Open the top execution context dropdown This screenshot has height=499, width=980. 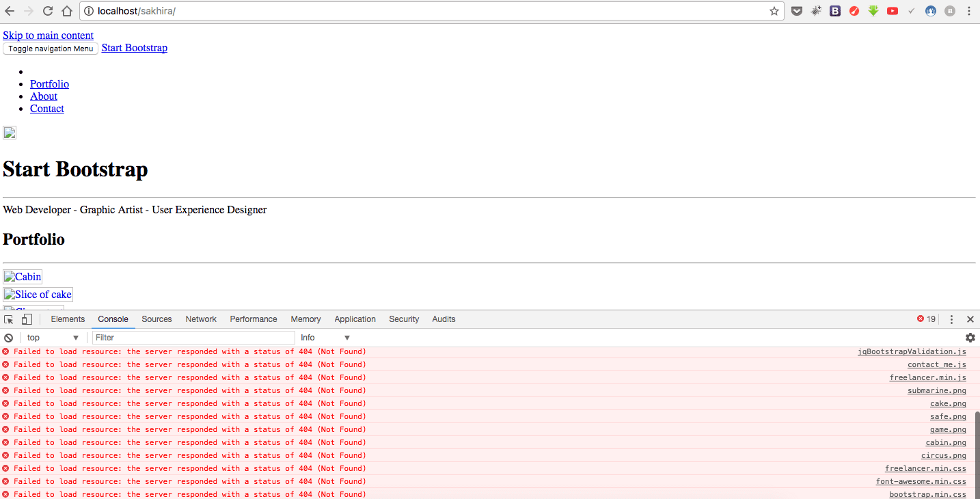point(53,338)
